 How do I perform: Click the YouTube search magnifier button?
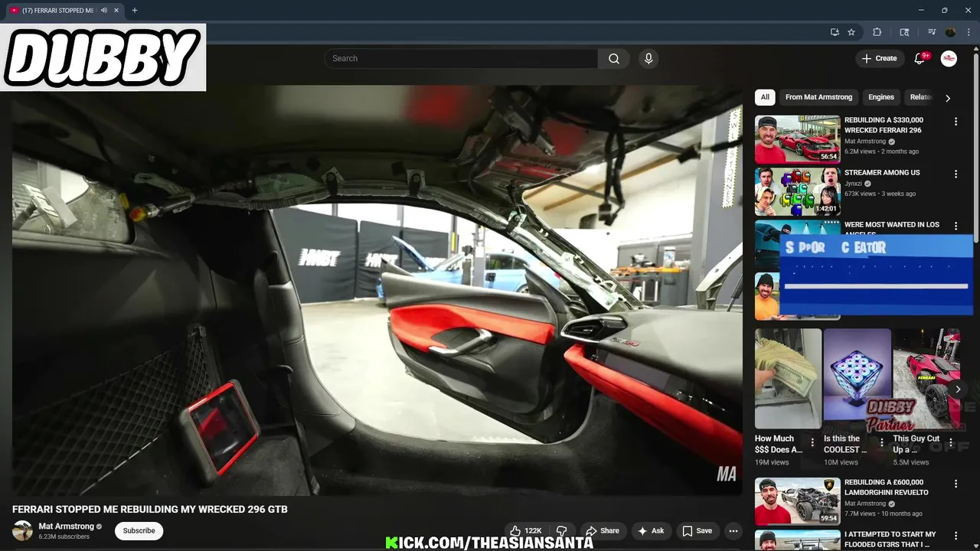[x=614, y=59]
